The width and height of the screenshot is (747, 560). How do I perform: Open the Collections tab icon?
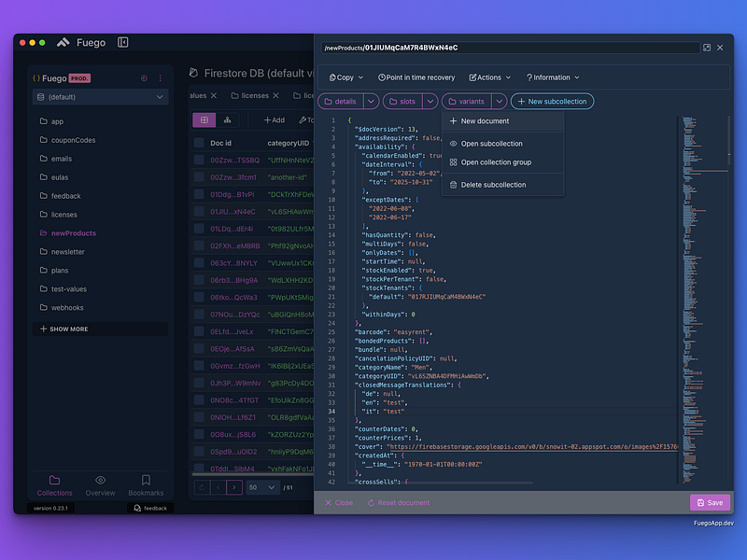pos(55,480)
